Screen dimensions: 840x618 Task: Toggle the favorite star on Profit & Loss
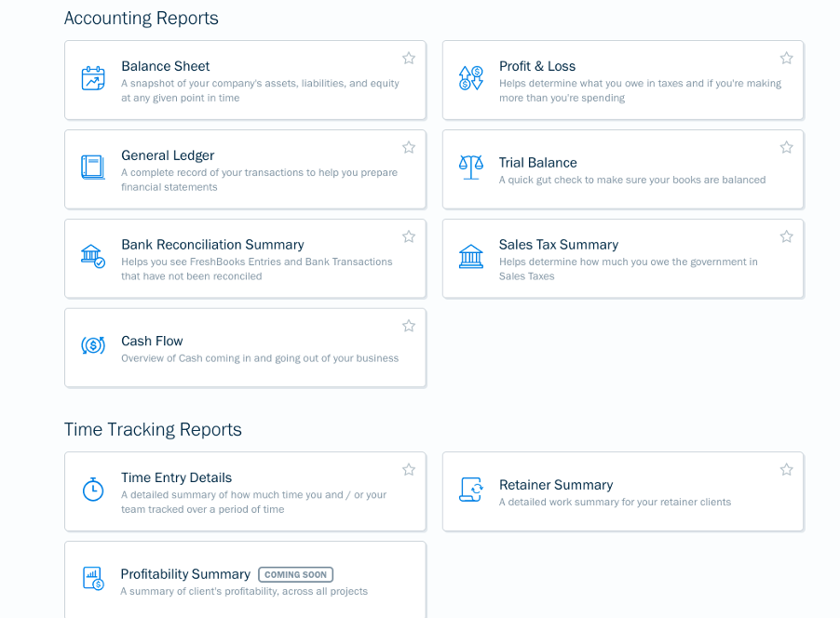tap(786, 58)
